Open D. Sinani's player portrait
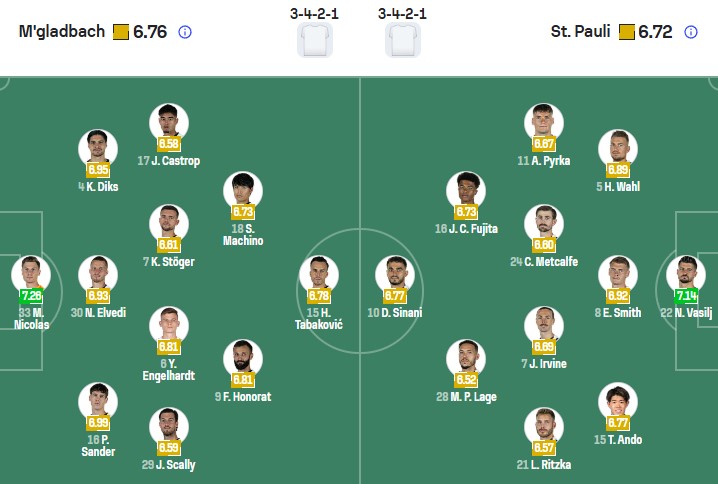Viewport: 718px width, 484px height. pos(395,274)
